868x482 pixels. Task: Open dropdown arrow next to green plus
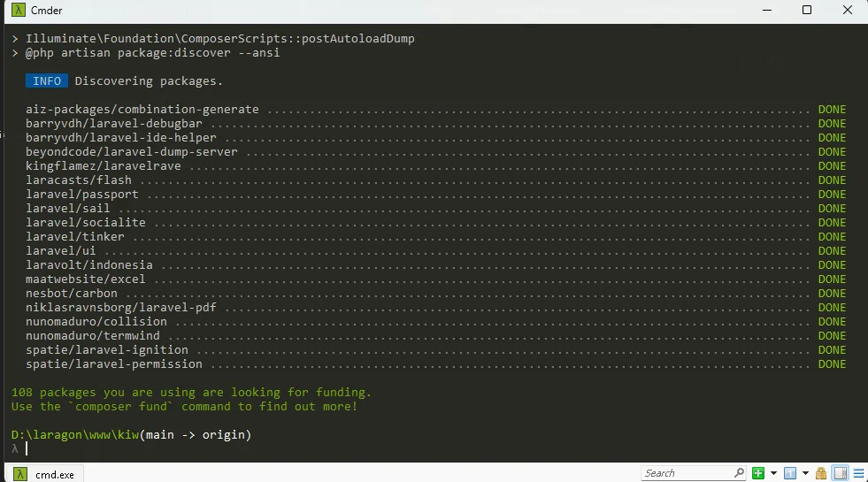pos(773,473)
